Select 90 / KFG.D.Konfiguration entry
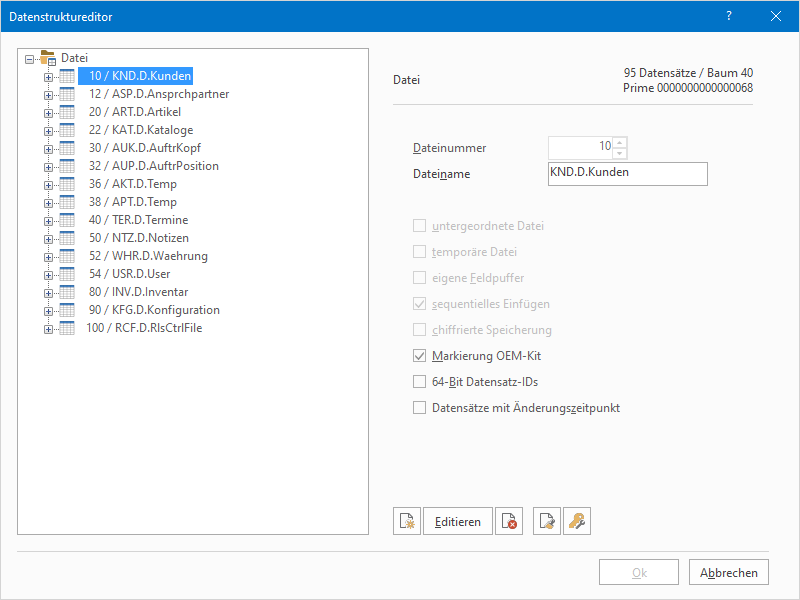800x600 pixels. pyautogui.click(x=153, y=310)
